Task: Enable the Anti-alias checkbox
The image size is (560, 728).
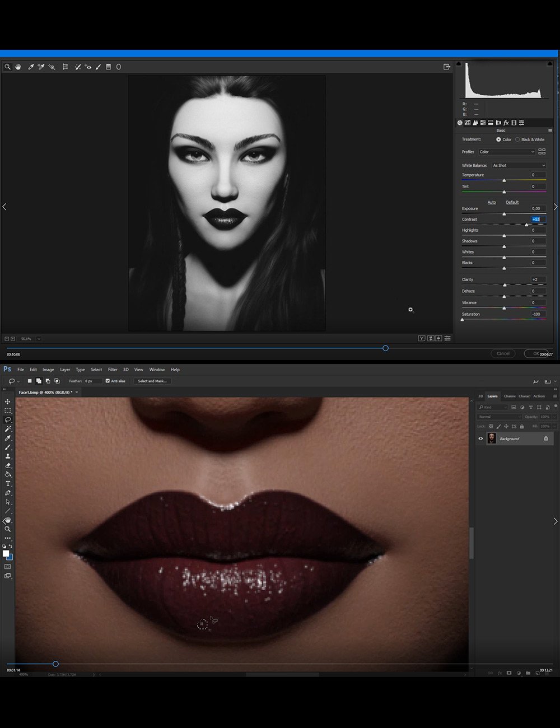Action: click(x=106, y=381)
